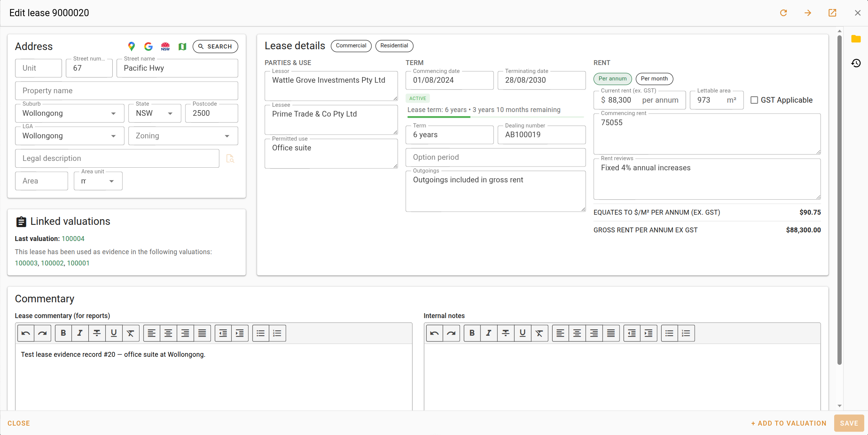Screen dimensions: 868x435
Task: Select the Per month rent chip
Action: (x=654, y=79)
